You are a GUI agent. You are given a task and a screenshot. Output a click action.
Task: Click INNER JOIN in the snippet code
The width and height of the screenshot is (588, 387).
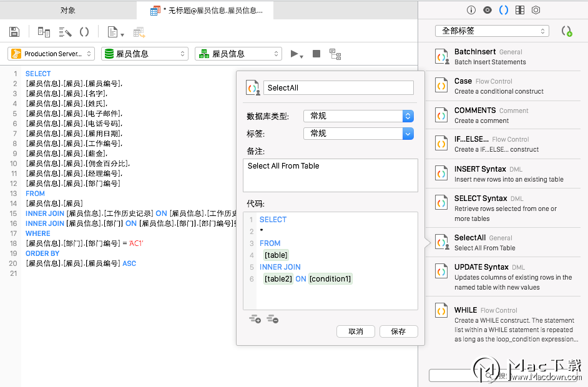pyautogui.click(x=280, y=267)
